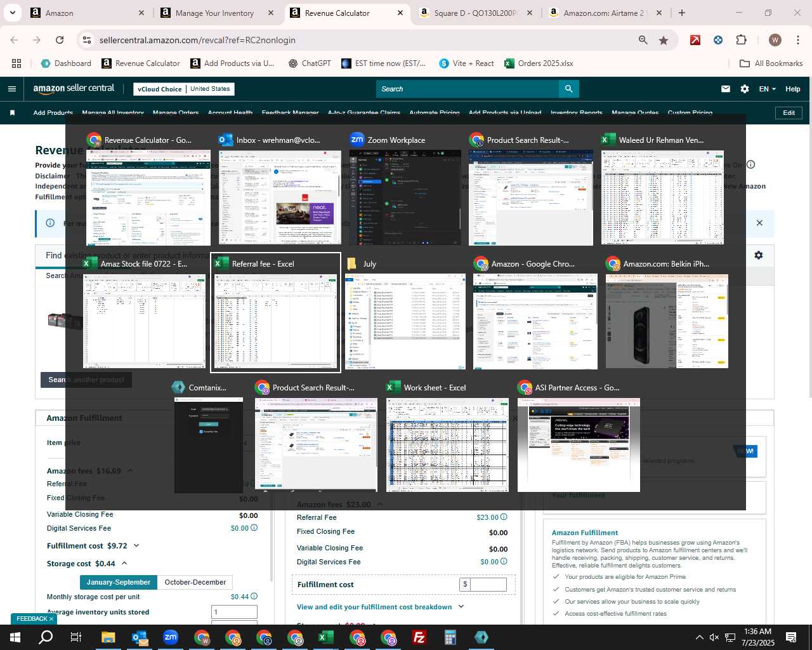Switch to Outlook Inbox window thumbnail
The image size is (812, 650).
coord(280,197)
